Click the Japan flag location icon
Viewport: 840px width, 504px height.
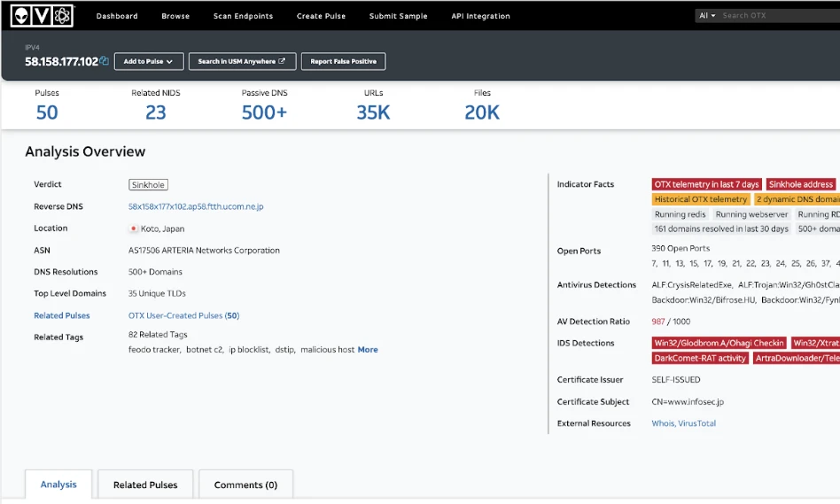tap(134, 229)
